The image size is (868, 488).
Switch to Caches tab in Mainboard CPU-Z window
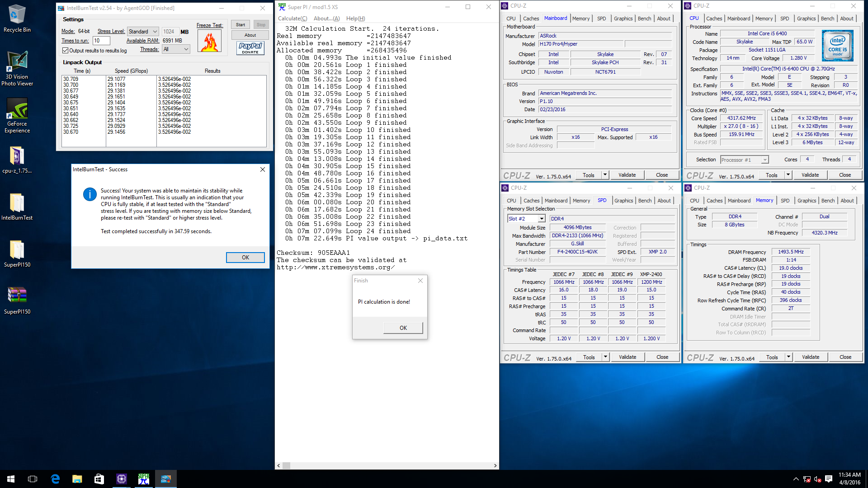pos(531,19)
